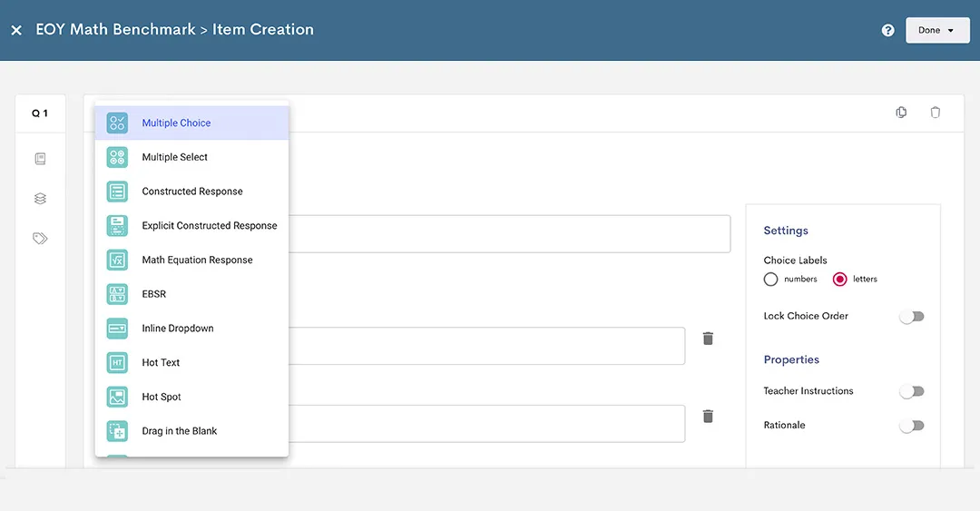Choose Explicit Constructed Response option
This screenshot has height=511, width=980.
(x=191, y=226)
